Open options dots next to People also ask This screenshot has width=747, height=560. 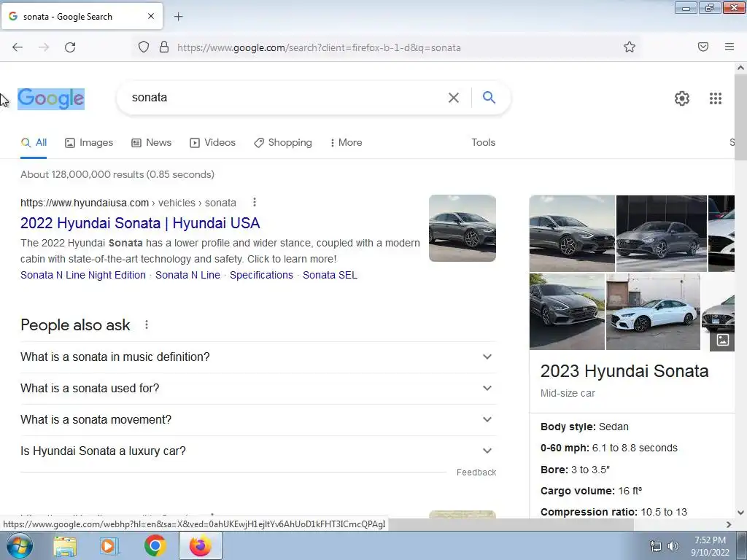147,324
